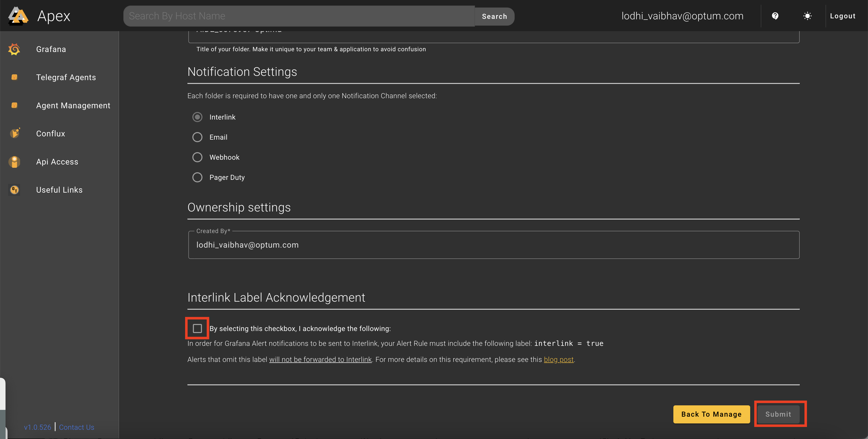The width and height of the screenshot is (868, 439).
Task: Click the Telegraf Agents icon
Action: [x=14, y=77]
